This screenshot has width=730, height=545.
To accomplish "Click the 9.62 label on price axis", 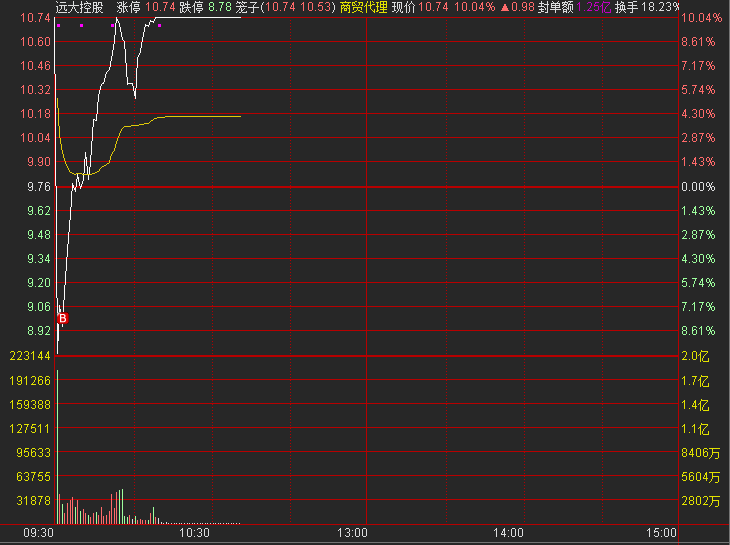I will 39,211.
